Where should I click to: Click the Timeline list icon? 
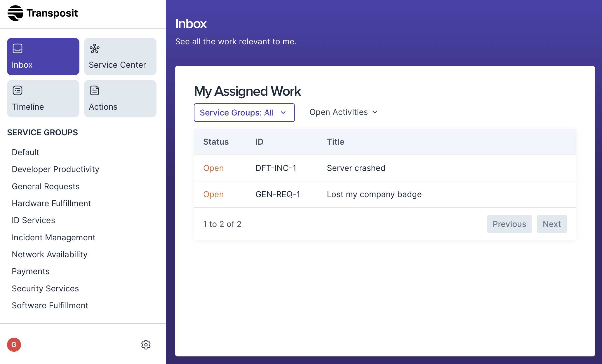pyautogui.click(x=18, y=90)
